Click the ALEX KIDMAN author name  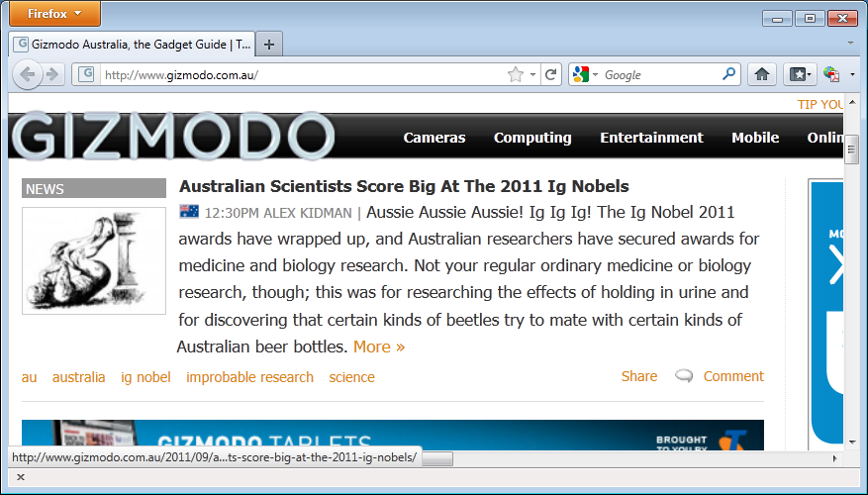point(307,213)
